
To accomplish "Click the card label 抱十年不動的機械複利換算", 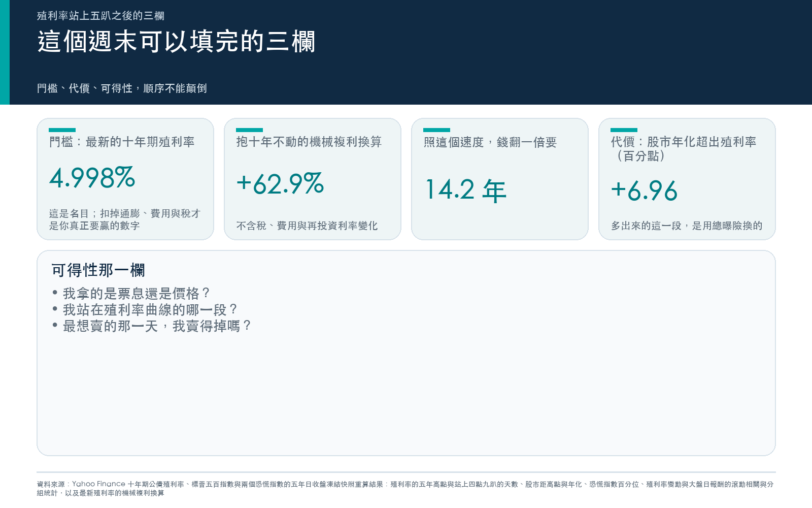I will click(309, 142).
